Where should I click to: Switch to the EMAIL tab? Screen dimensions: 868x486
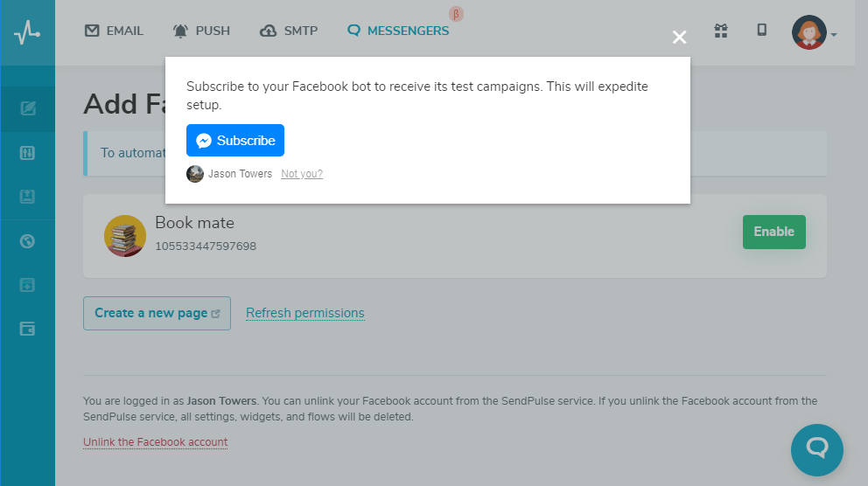[114, 31]
